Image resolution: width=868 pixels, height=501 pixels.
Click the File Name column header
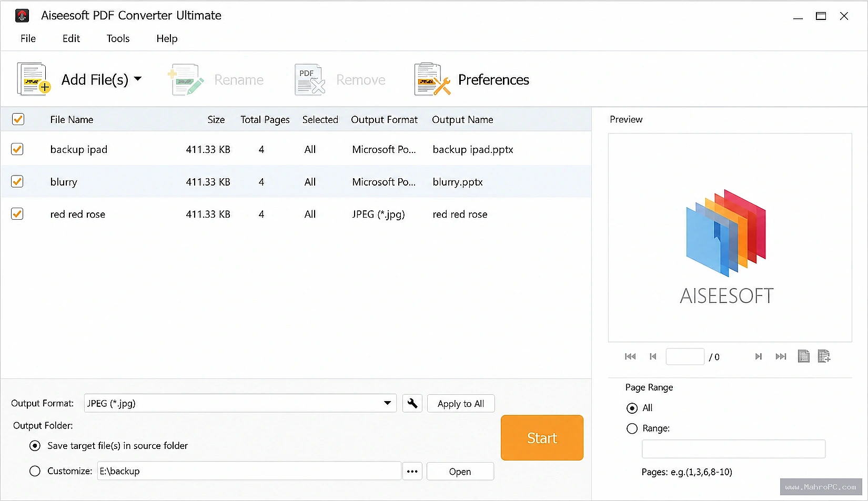pos(72,119)
